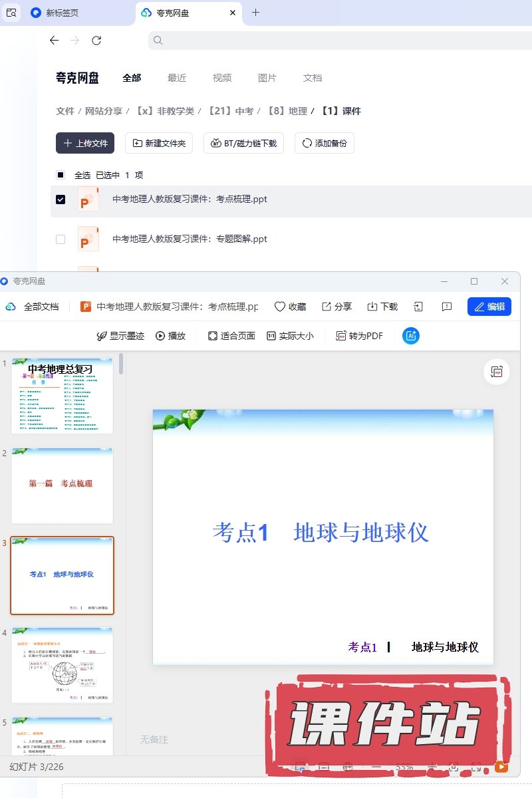
Task: Open the blue AI assistant icon
Action: (x=411, y=336)
